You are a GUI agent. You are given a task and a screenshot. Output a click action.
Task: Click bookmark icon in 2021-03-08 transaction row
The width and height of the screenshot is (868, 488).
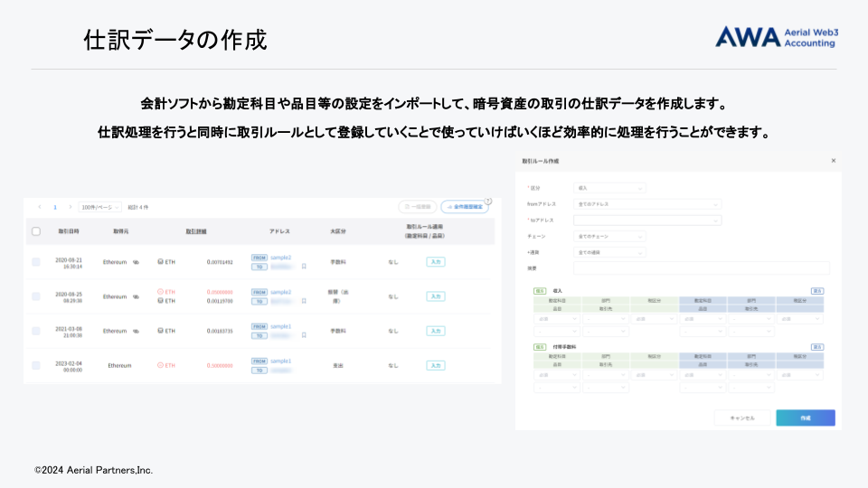[x=304, y=335]
